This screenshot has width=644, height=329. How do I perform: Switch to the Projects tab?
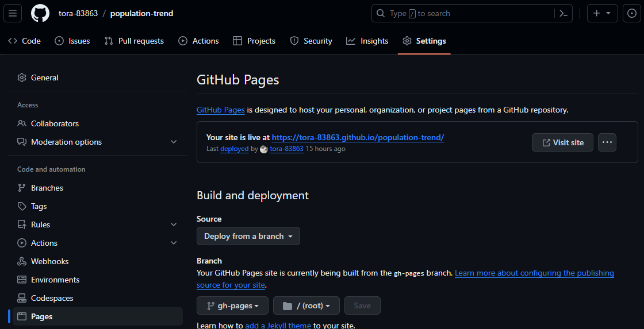click(254, 41)
